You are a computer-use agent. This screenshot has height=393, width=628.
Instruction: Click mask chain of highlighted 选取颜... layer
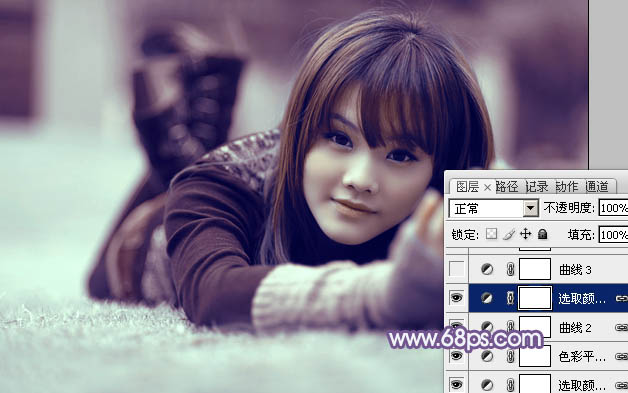(x=510, y=298)
